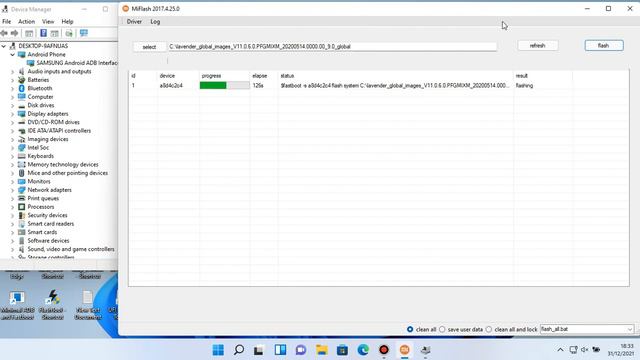Open File Explorer from the taskbar
The image size is (640, 360).
click(322, 350)
